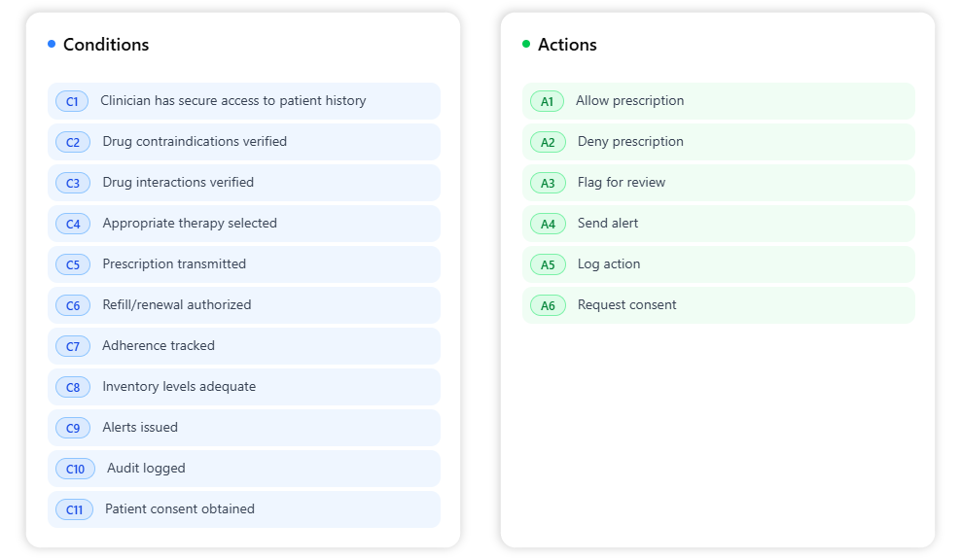Viewport: 961px width, 560px height.
Task: Click the green dot beside Actions
Action: point(526,44)
